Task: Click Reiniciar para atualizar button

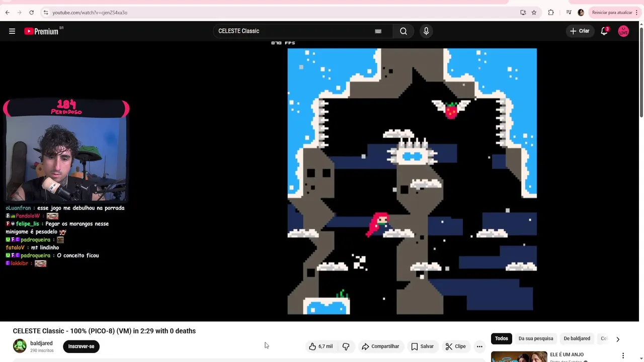Action: click(x=612, y=13)
